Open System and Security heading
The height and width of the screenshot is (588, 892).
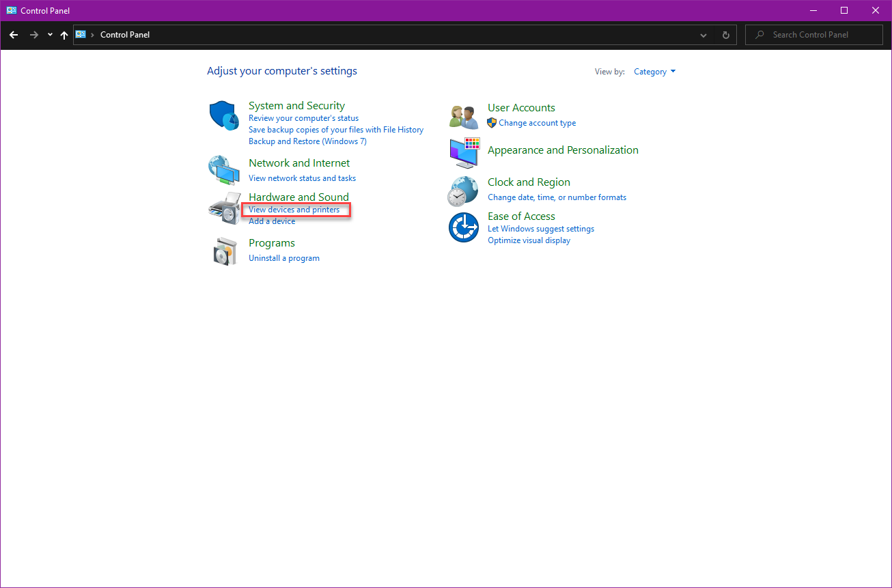(296, 106)
